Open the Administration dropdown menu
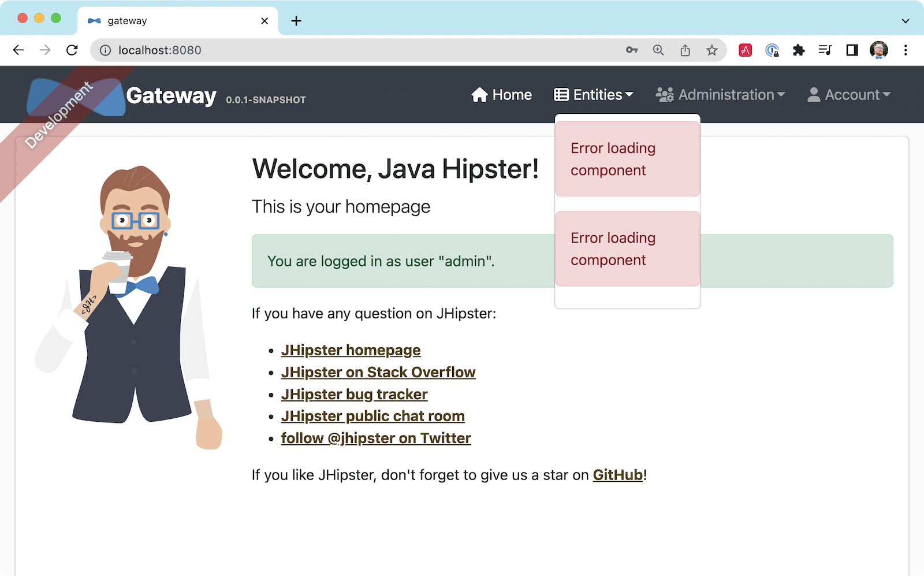The image size is (924, 576). pyautogui.click(x=720, y=95)
